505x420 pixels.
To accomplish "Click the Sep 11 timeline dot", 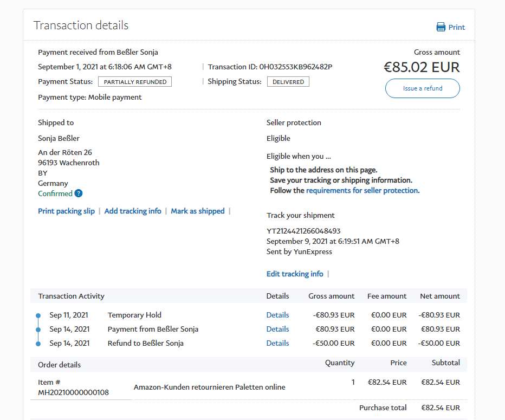I will (38, 315).
